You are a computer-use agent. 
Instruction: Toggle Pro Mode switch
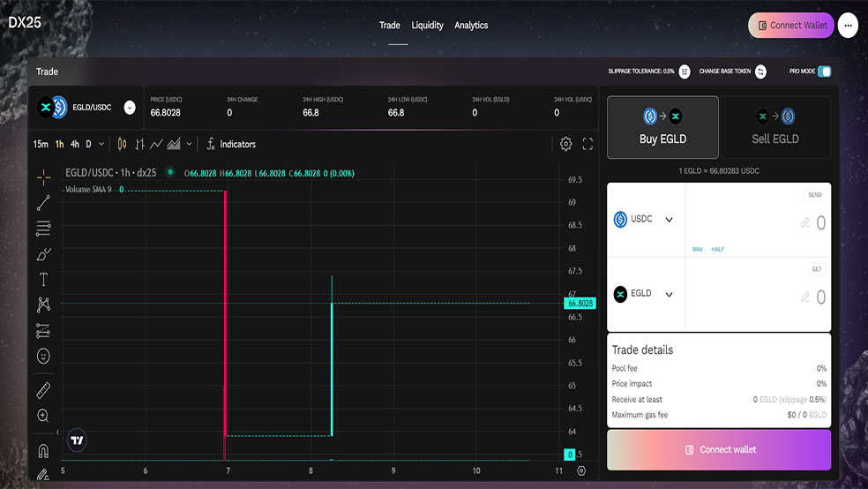(x=824, y=71)
